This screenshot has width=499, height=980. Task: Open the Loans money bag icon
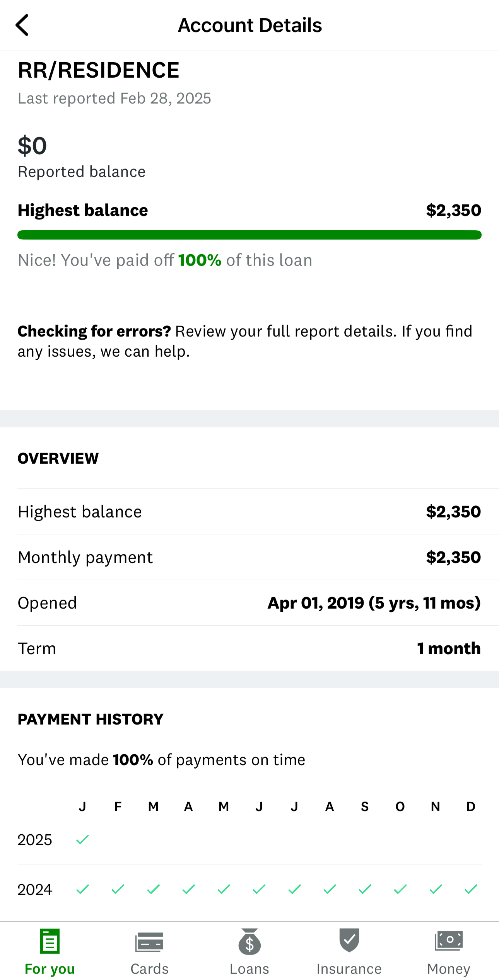click(249, 941)
